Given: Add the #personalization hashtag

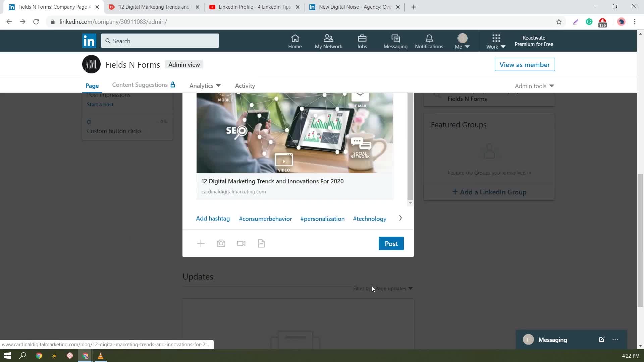Looking at the screenshot, I should click(x=322, y=219).
